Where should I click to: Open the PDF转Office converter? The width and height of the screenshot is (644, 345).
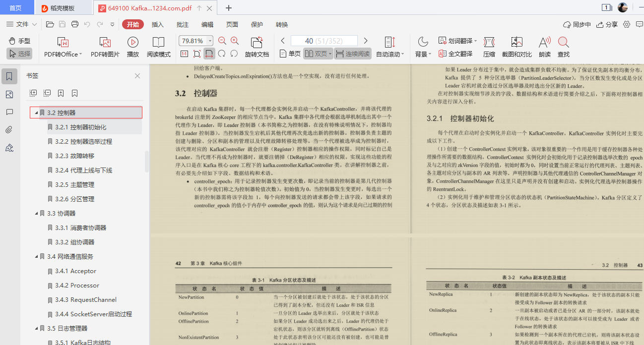tap(63, 47)
